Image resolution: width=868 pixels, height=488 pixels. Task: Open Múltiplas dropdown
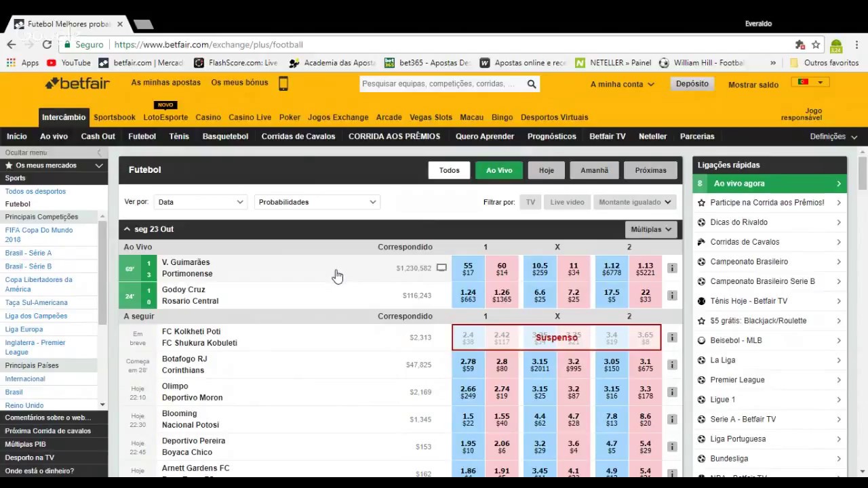point(651,229)
